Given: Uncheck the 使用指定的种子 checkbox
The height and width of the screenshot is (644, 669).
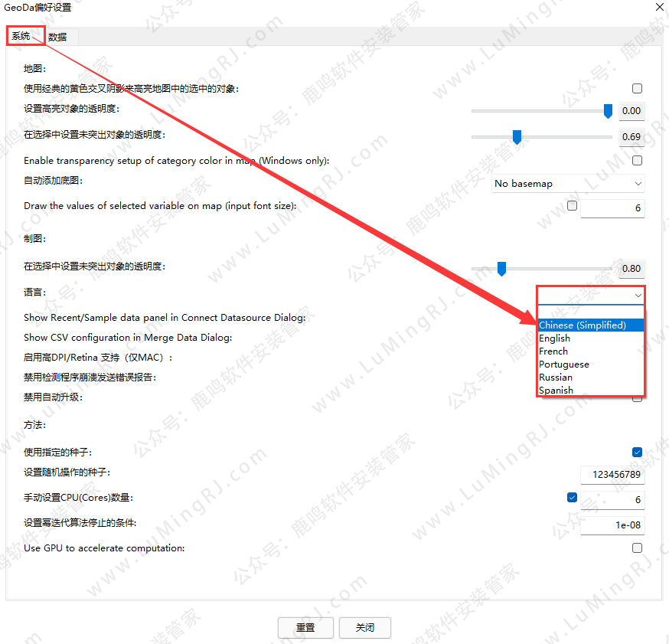Looking at the screenshot, I should coord(637,453).
